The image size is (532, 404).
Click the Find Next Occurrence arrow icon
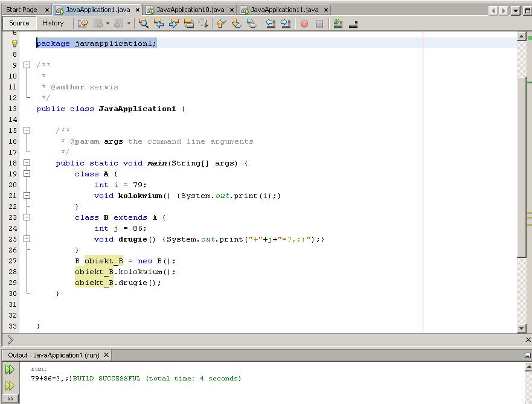click(x=174, y=23)
